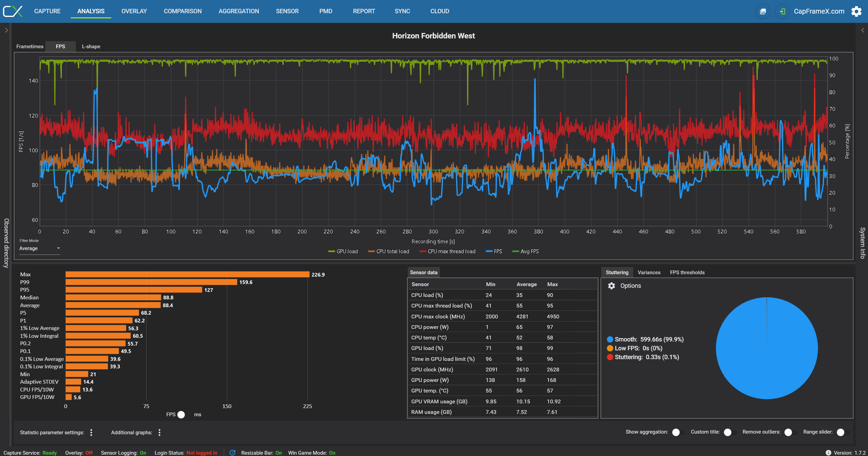
Task: Open the screenshot capture icon
Action: point(763,12)
